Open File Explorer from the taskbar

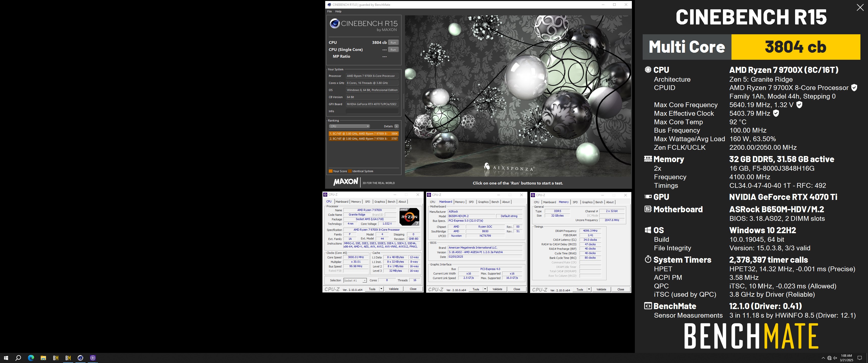[x=43, y=358]
